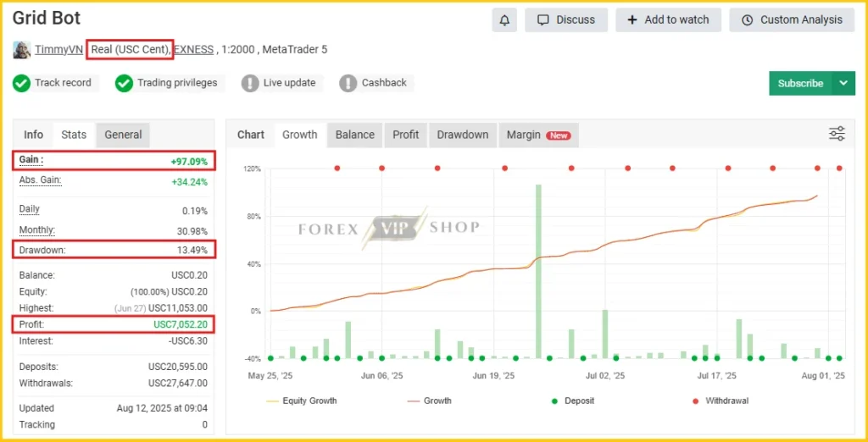Viewport: 868px width, 442px height.
Task: Switch to the General tab
Action: pyautogui.click(x=123, y=135)
